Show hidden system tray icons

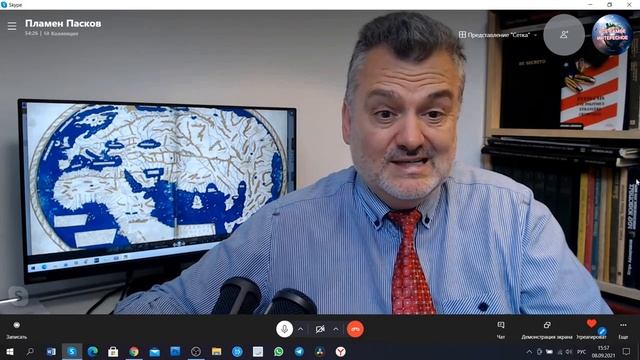529,352
